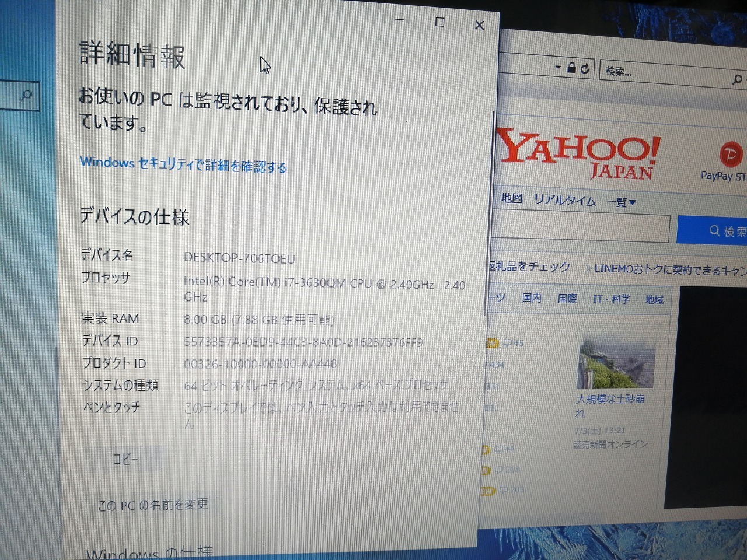Open the browser address bar dropdown arrow
Screen dimensions: 747x560
tap(558, 68)
